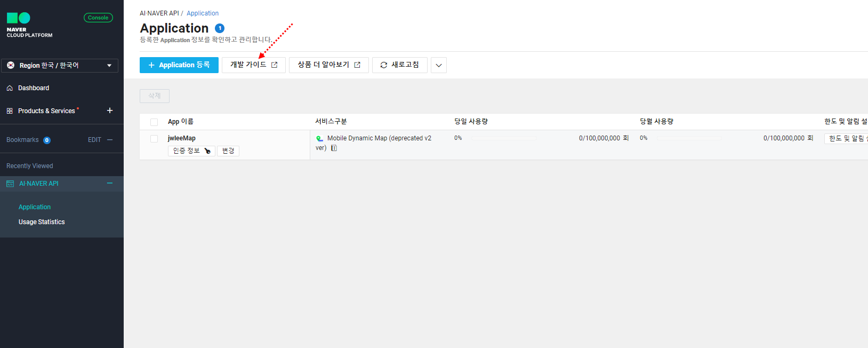Viewport: 868px width, 348px height.
Task: Click the blue info badge beside Application title
Action: [220, 28]
